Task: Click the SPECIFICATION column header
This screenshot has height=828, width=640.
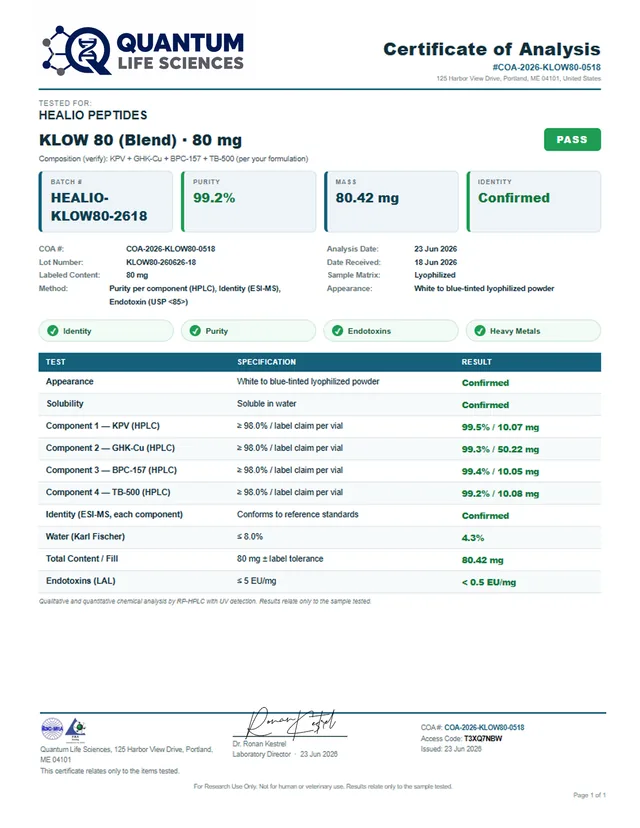Action: click(266, 362)
